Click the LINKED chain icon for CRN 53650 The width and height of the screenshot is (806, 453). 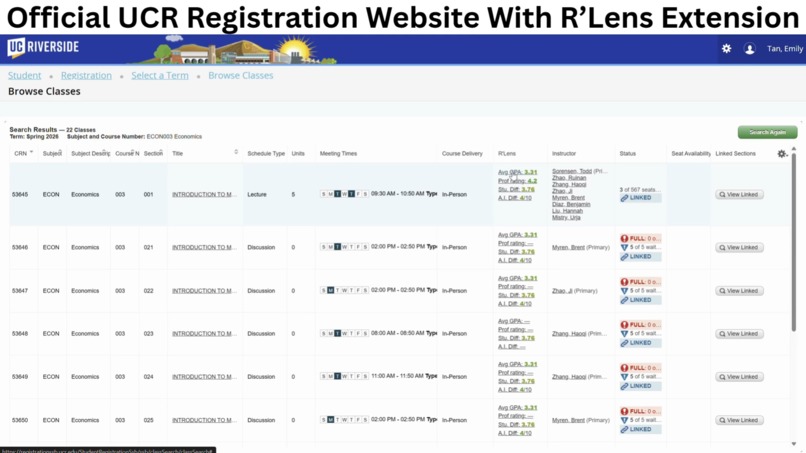point(625,429)
